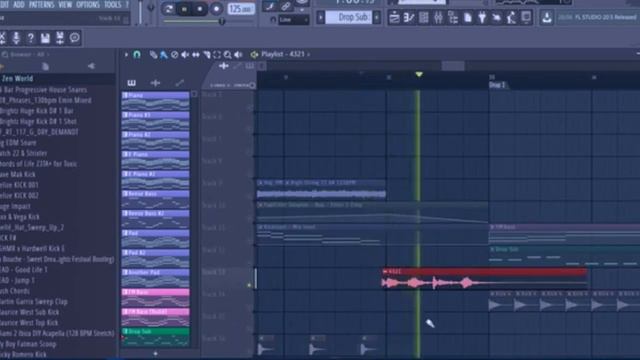
Task: Open the PATTERNS menu
Action: pos(42,4)
